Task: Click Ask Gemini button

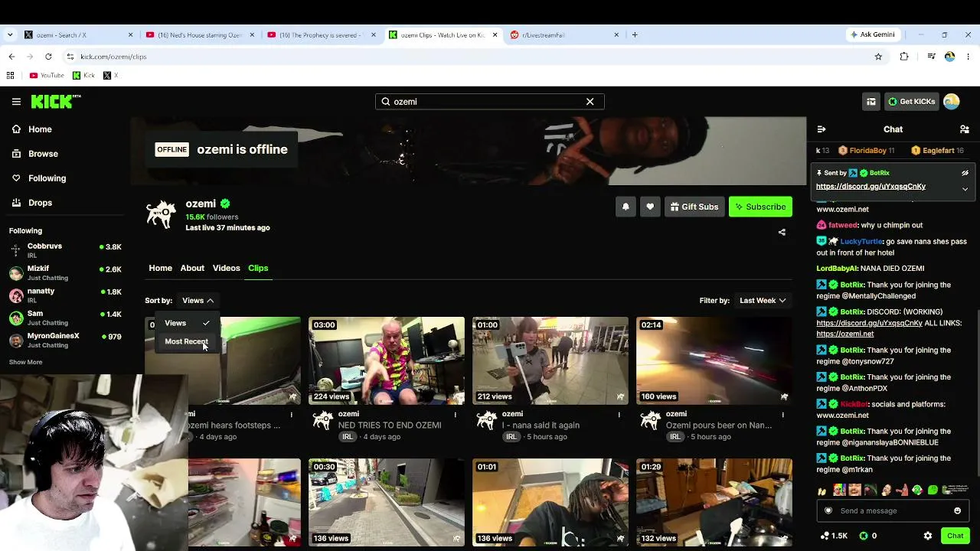Action: pyautogui.click(x=871, y=34)
